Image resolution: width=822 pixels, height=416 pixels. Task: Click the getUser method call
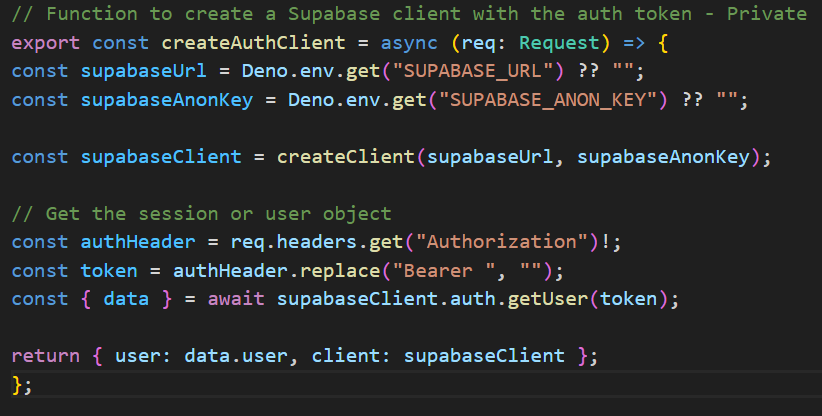547,299
